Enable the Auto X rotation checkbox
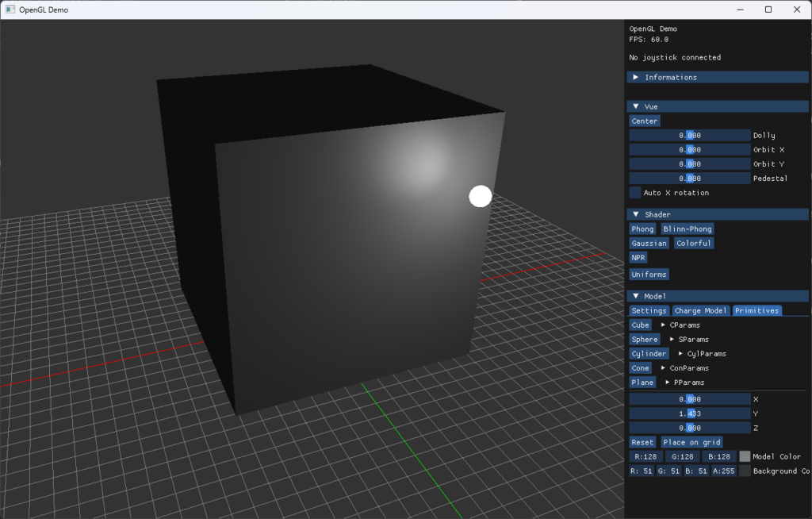The image size is (812, 519). tap(635, 192)
